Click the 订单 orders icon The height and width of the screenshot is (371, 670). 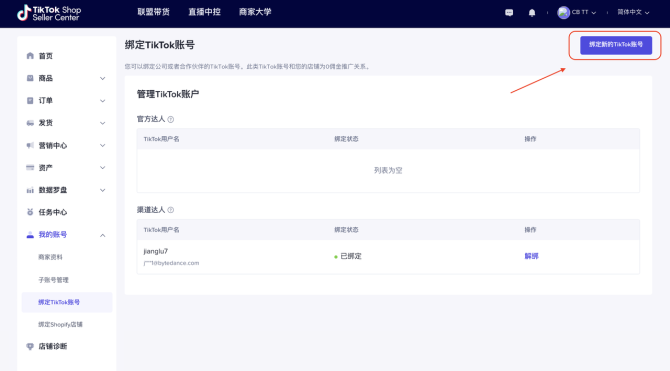[x=30, y=100]
